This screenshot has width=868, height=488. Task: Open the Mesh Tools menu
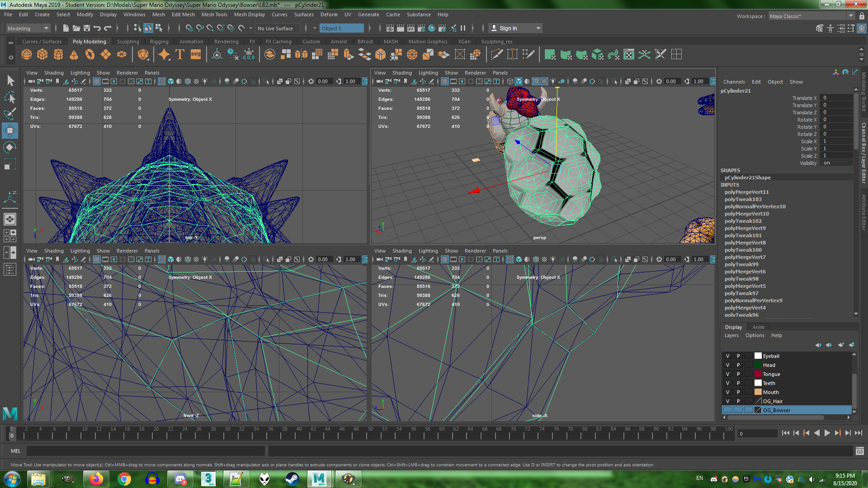214,14
